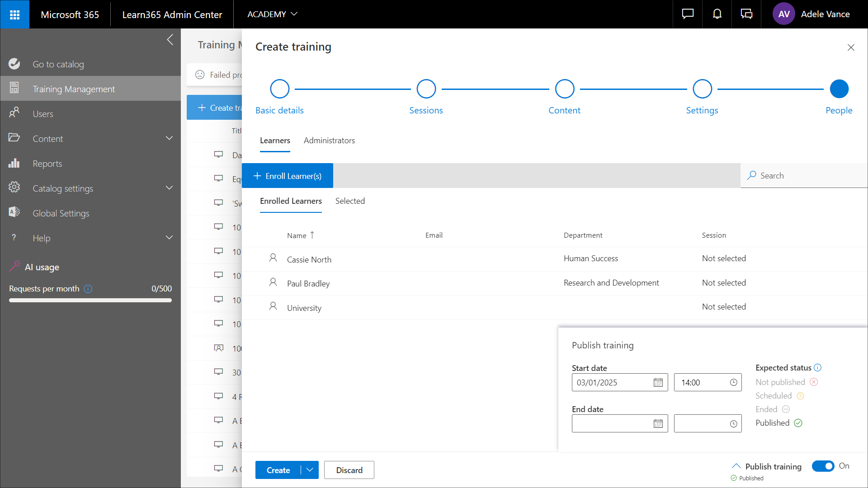Collapse the left sidebar with chevron
Viewport: 868px width, 488px height.
click(170, 40)
